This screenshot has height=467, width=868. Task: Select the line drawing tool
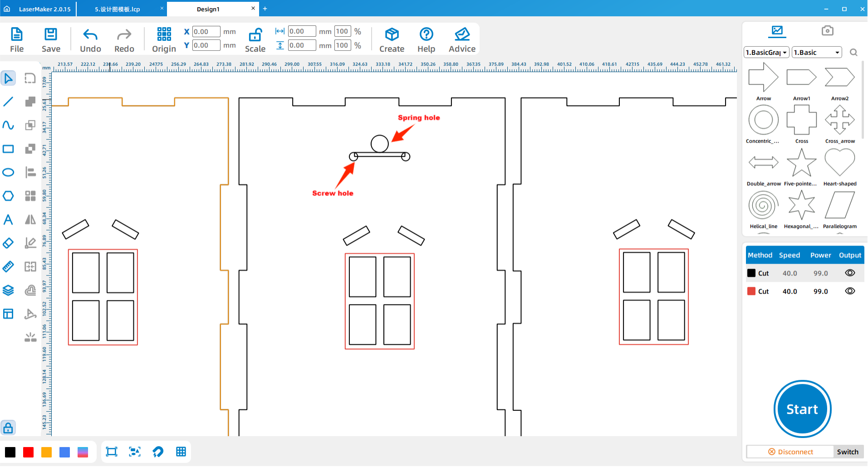click(8, 102)
